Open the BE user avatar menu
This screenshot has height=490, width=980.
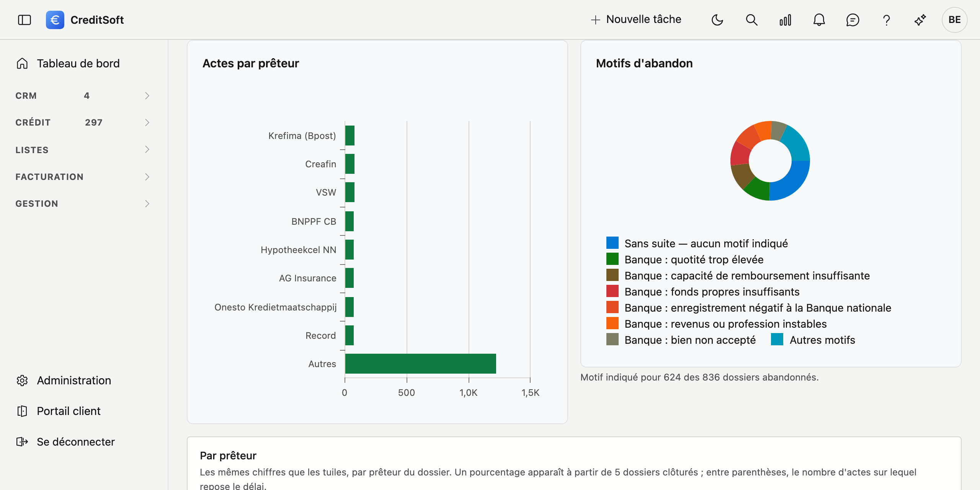click(x=954, y=20)
